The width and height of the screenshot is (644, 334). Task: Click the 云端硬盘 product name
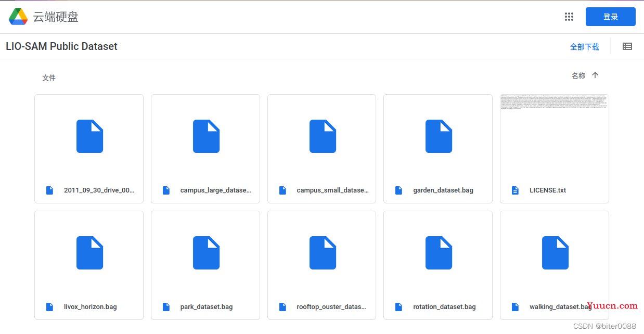pyautogui.click(x=56, y=17)
